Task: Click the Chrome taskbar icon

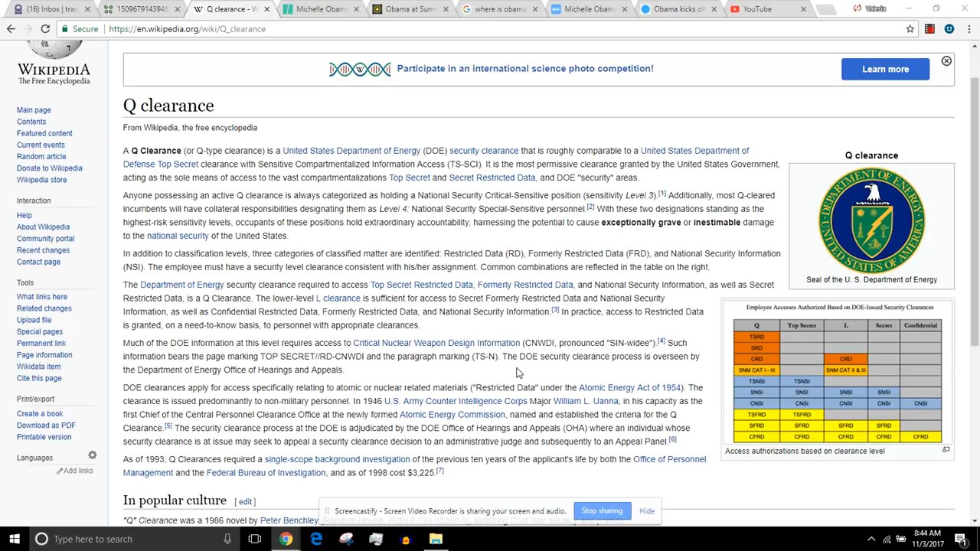Action: coord(286,539)
